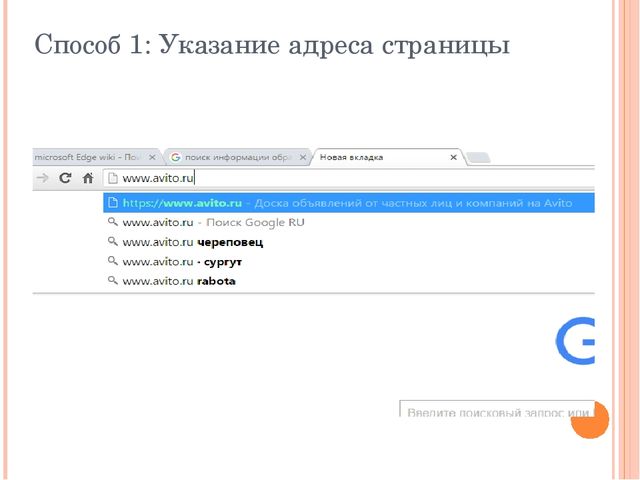
Task: Click the address bar containing www.avito.ru
Action: [349, 178]
